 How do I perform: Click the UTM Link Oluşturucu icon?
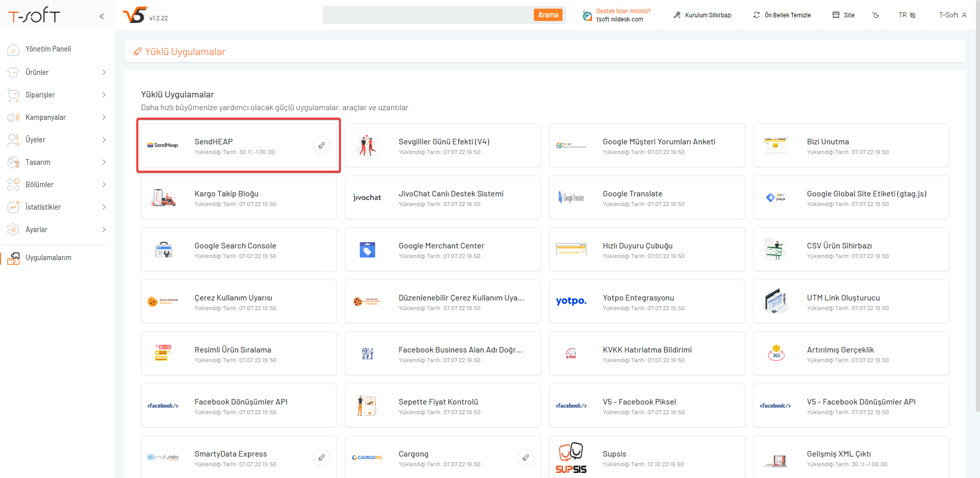tap(775, 301)
